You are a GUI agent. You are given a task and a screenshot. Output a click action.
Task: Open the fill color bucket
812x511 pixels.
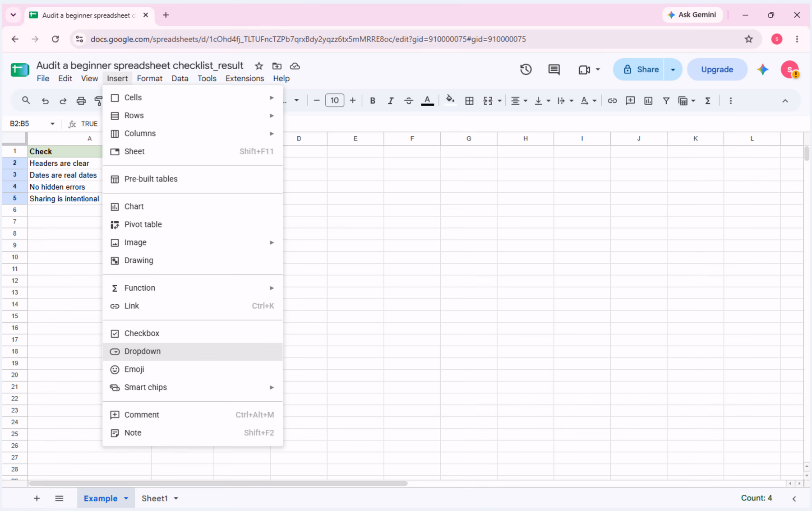click(x=450, y=100)
